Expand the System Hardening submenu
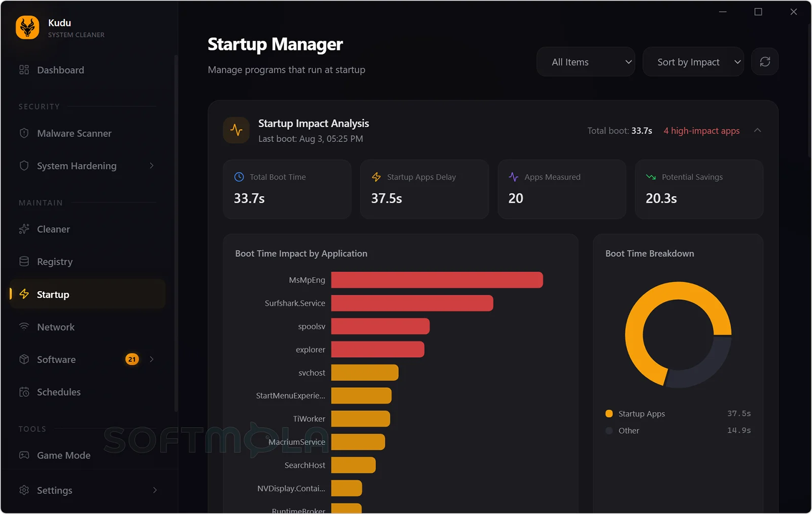812x514 pixels. coord(151,166)
